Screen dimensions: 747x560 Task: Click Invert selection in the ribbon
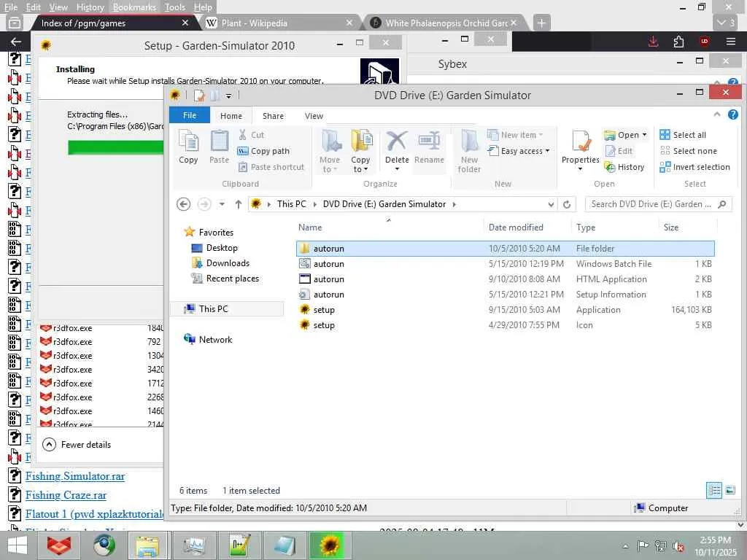694,167
